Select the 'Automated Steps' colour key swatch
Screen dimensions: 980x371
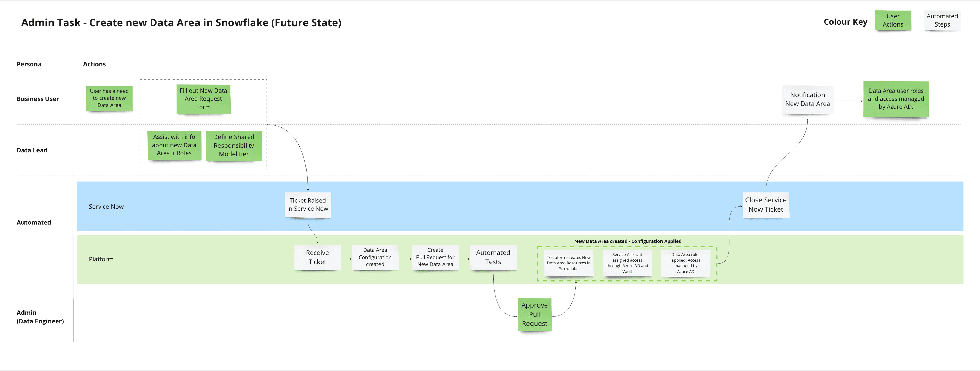pos(942,21)
